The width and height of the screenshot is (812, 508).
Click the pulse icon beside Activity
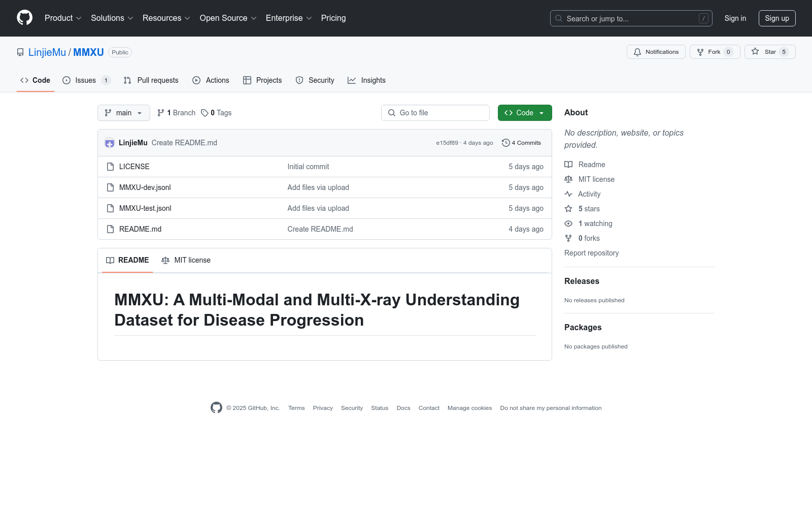(x=568, y=194)
